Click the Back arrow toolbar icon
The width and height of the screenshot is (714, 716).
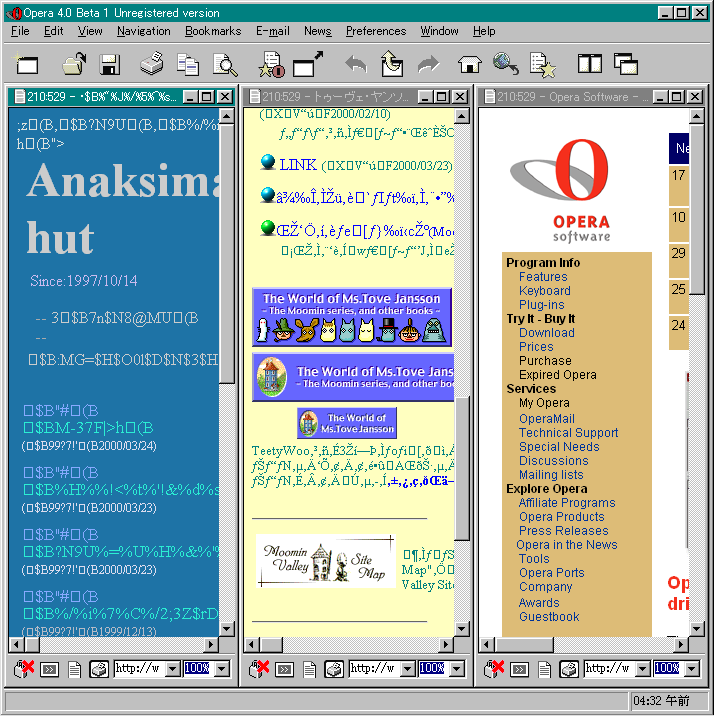(x=356, y=64)
